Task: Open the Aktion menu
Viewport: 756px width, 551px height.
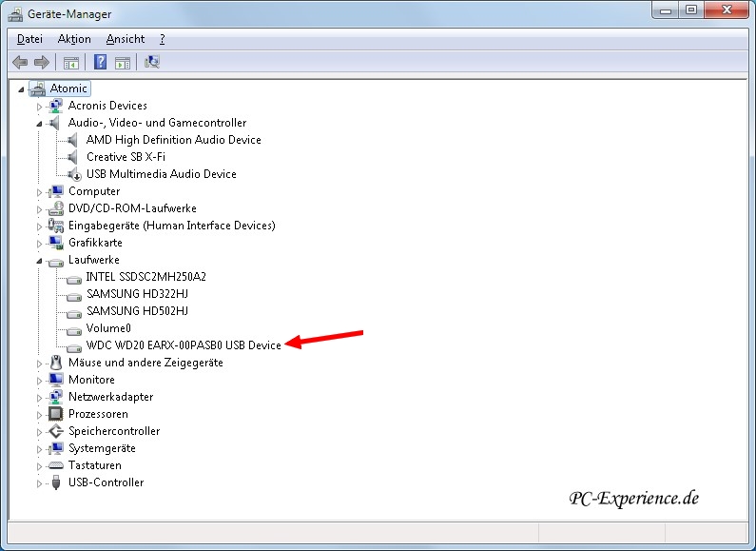Action: click(x=74, y=39)
